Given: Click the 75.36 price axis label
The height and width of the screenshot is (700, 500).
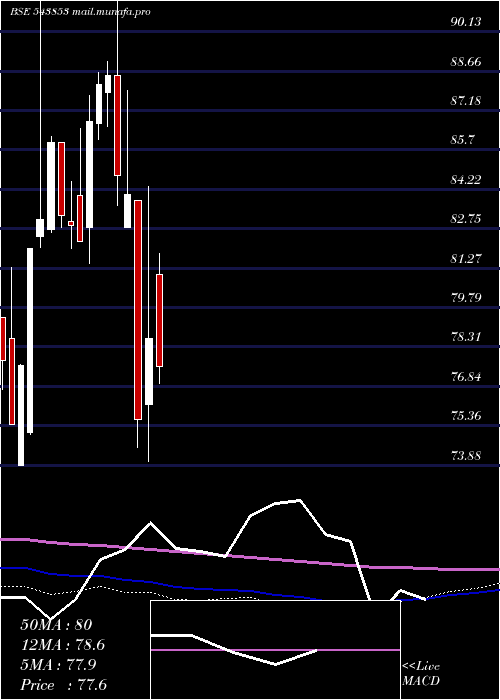Looking at the screenshot, I should [x=466, y=416].
